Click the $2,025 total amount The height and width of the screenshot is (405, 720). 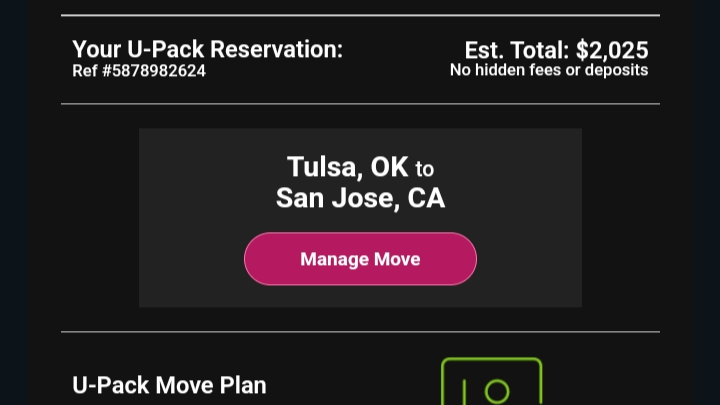pyautogui.click(x=612, y=50)
